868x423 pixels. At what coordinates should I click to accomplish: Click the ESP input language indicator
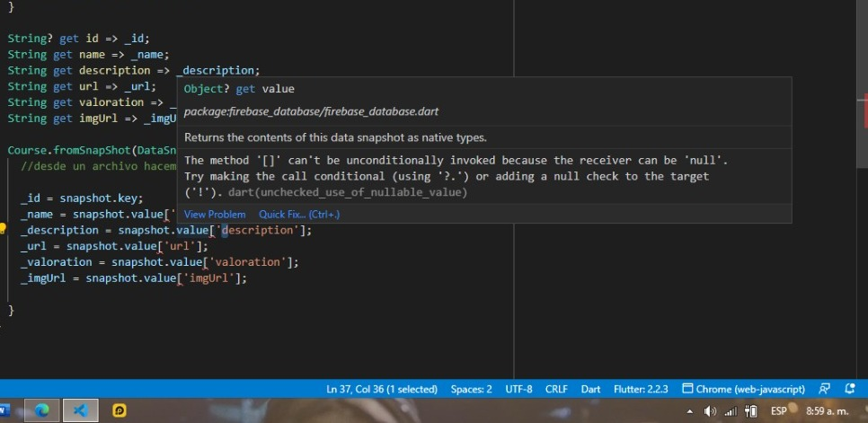click(x=779, y=411)
